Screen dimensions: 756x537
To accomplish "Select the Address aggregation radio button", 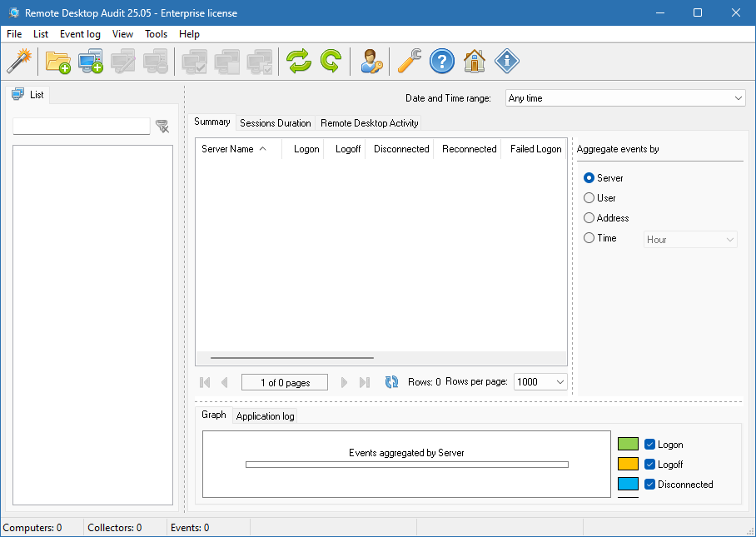I will click(x=589, y=218).
